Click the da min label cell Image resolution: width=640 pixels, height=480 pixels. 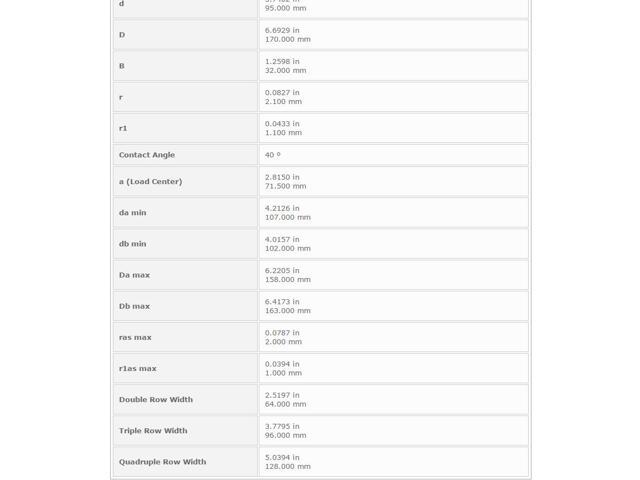tap(185, 213)
